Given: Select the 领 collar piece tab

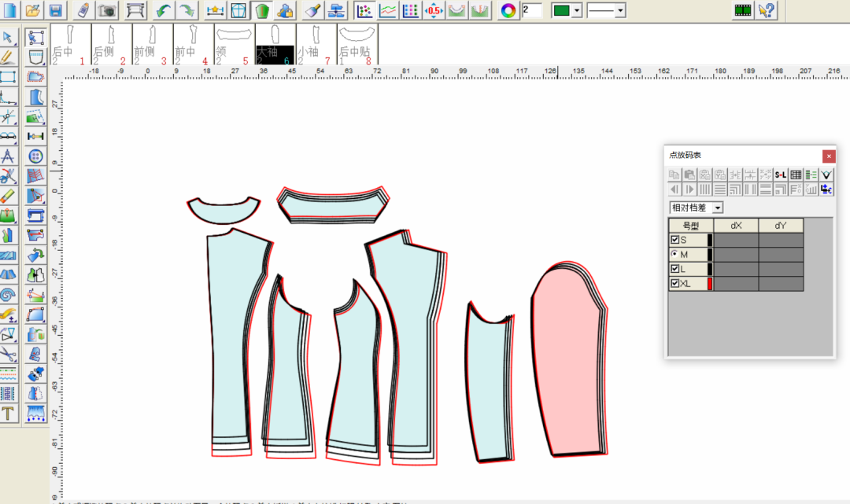Looking at the screenshot, I should [233, 44].
